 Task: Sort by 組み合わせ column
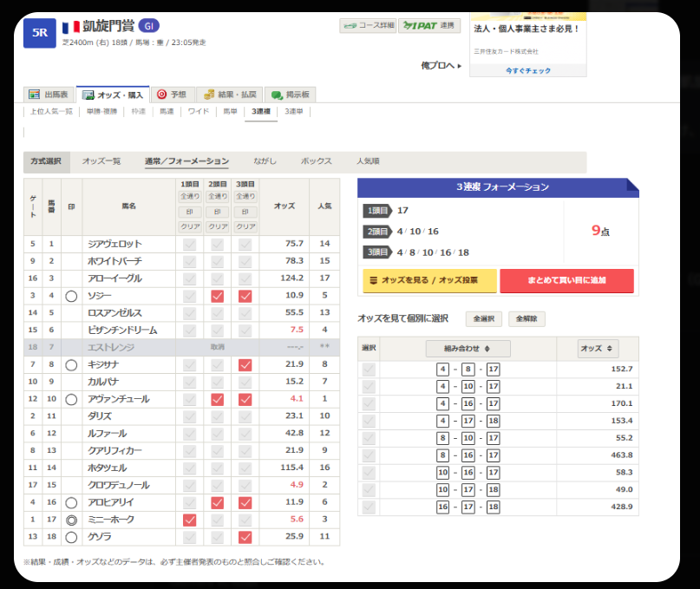[x=468, y=349]
